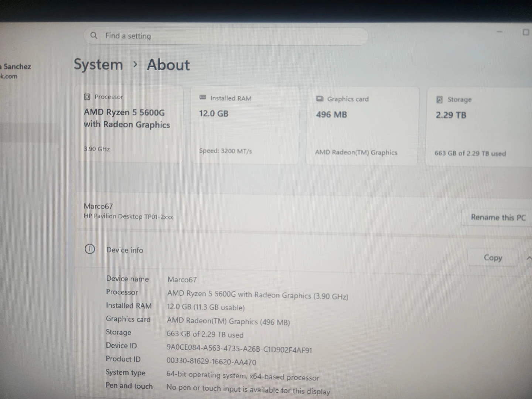
Task: Click the breadcrumb chevron after System
Action: point(135,65)
